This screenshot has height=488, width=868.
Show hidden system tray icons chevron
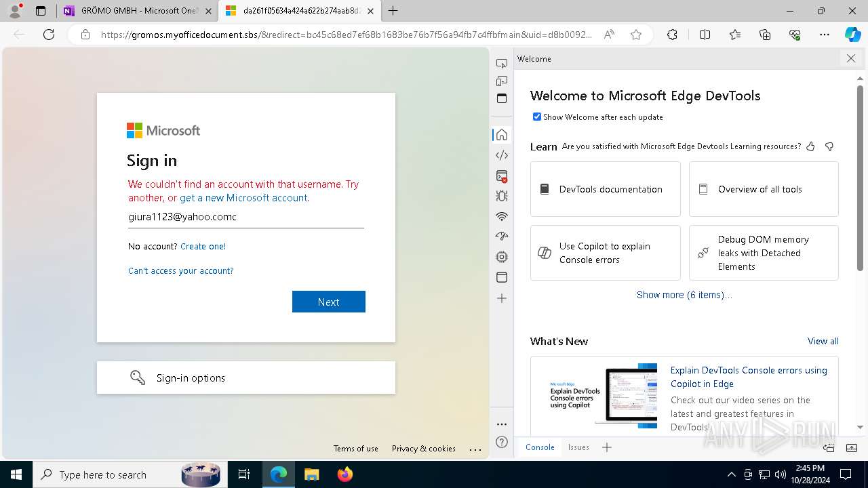[x=731, y=474]
